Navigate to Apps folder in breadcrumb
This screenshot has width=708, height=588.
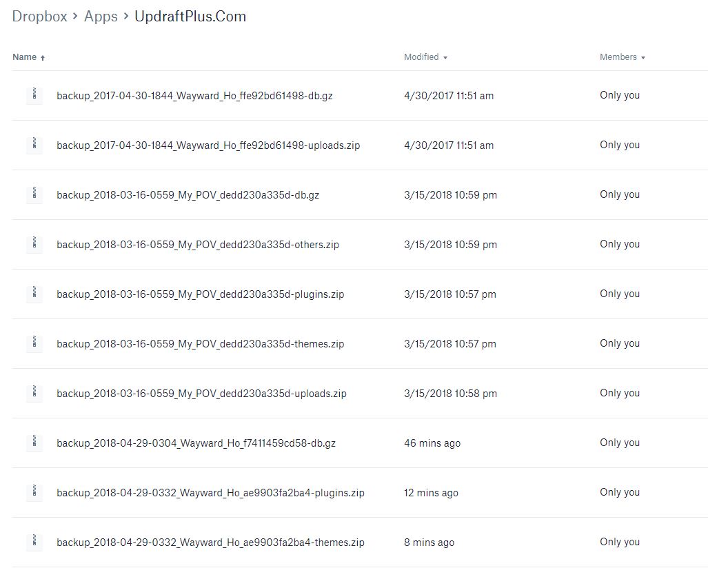pyautogui.click(x=101, y=17)
